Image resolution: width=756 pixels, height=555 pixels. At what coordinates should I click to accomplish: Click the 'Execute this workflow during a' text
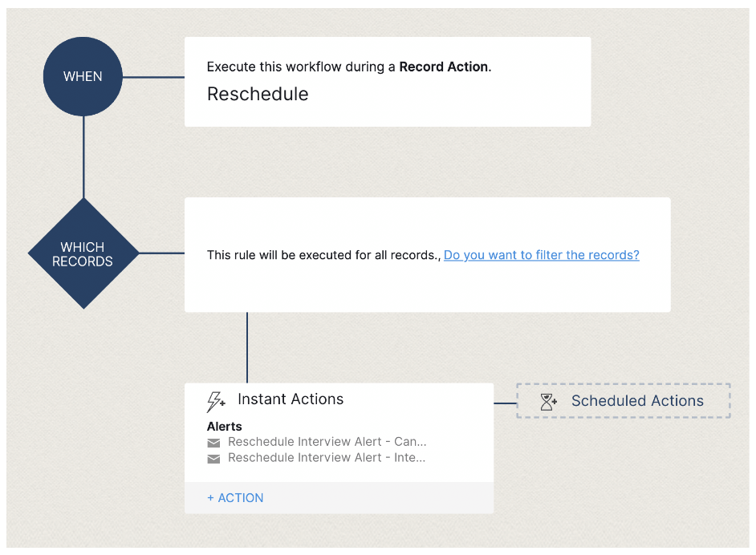(x=301, y=67)
